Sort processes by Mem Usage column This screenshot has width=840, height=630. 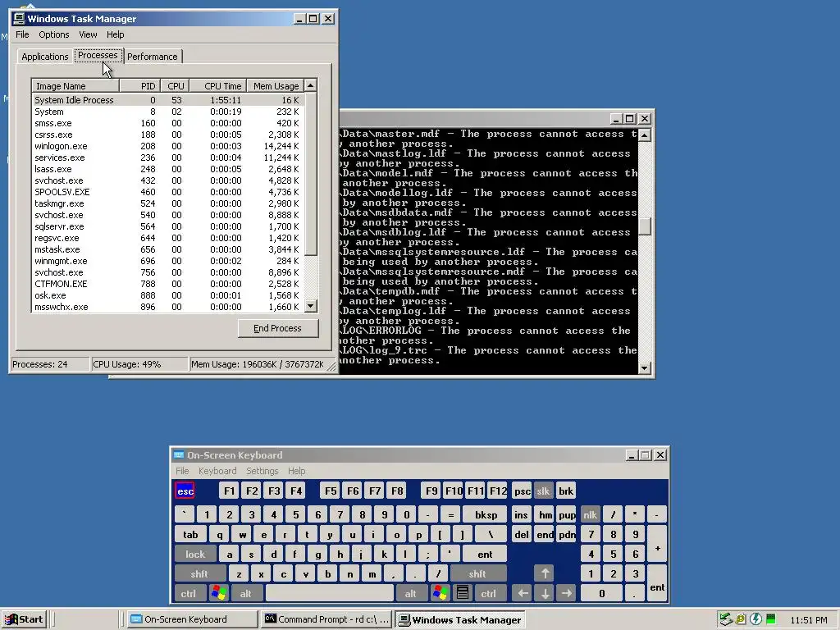[275, 85]
